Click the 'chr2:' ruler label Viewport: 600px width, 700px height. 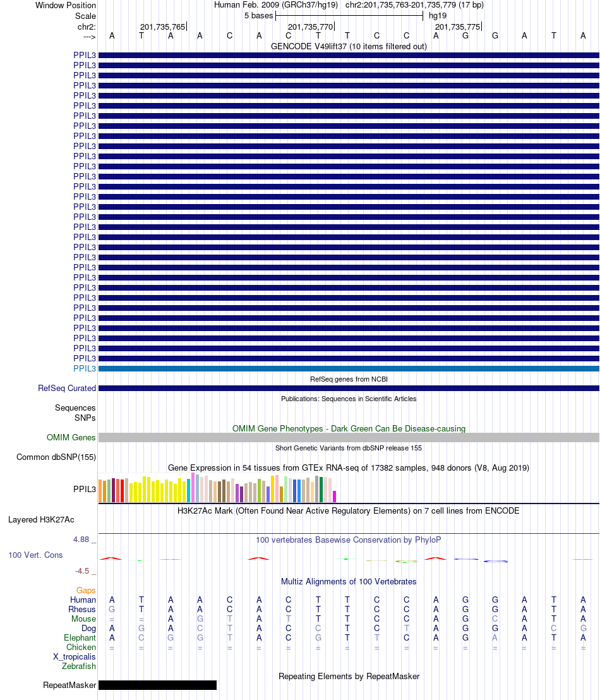pos(87,27)
